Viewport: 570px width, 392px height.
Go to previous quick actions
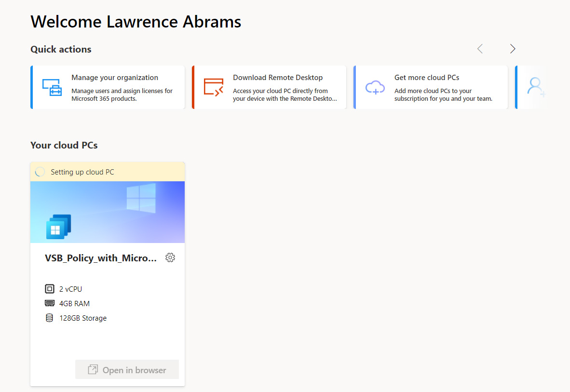[480, 49]
